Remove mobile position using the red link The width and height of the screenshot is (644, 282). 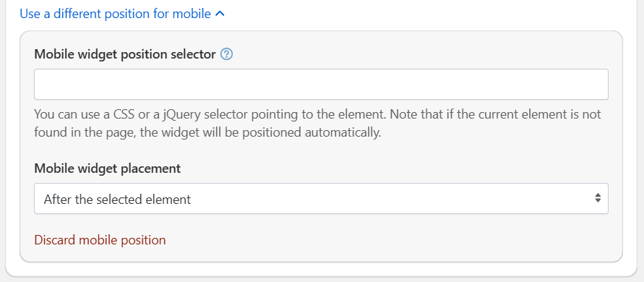(100, 239)
